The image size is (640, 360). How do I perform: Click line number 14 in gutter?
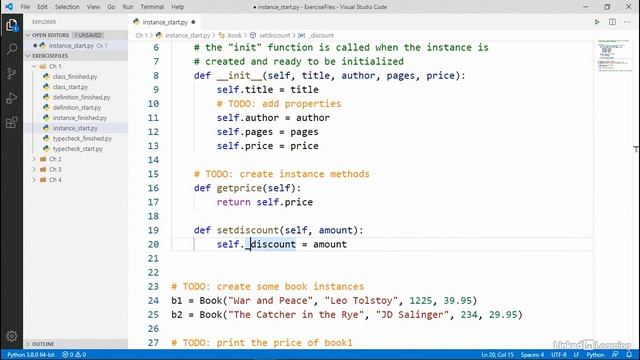153,160
